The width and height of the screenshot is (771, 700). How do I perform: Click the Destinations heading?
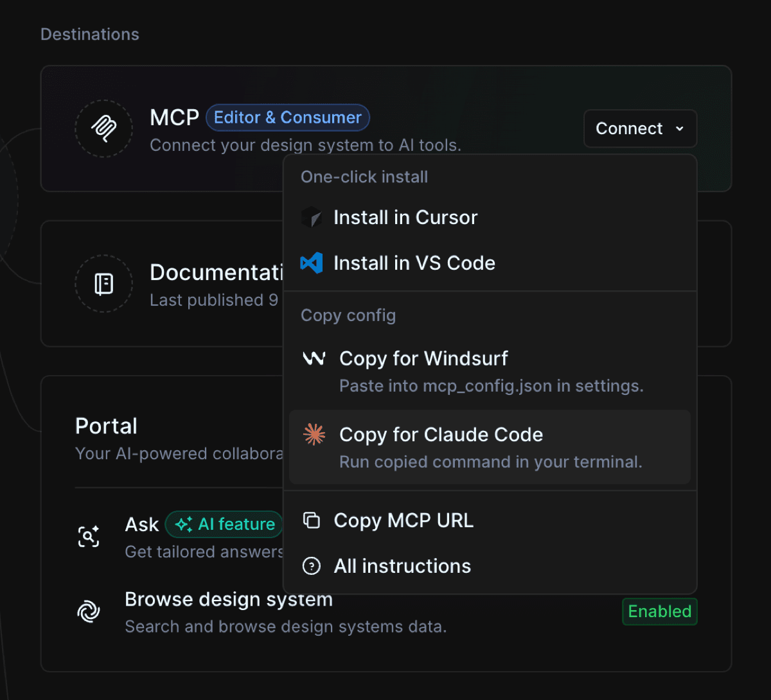click(90, 34)
